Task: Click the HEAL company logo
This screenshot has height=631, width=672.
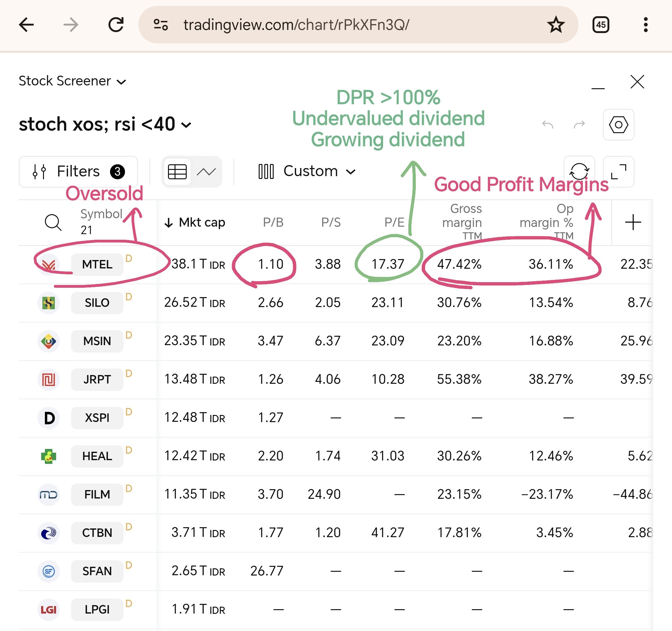Action: click(49, 456)
